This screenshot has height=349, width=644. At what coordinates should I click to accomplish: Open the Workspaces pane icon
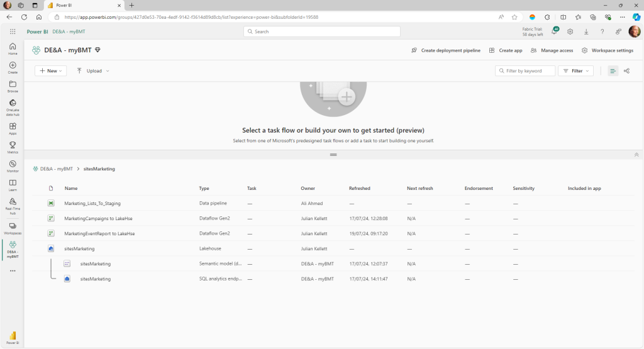(13, 226)
